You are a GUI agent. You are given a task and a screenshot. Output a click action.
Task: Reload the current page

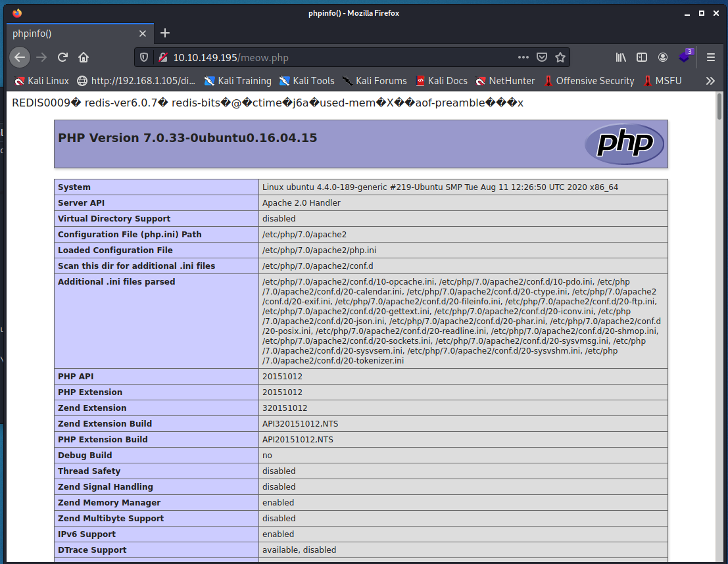pyautogui.click(x=62, y=57)
